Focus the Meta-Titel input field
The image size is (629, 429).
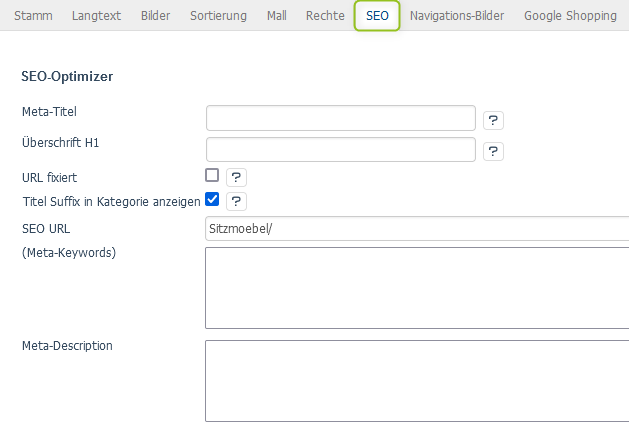[341, 118]
